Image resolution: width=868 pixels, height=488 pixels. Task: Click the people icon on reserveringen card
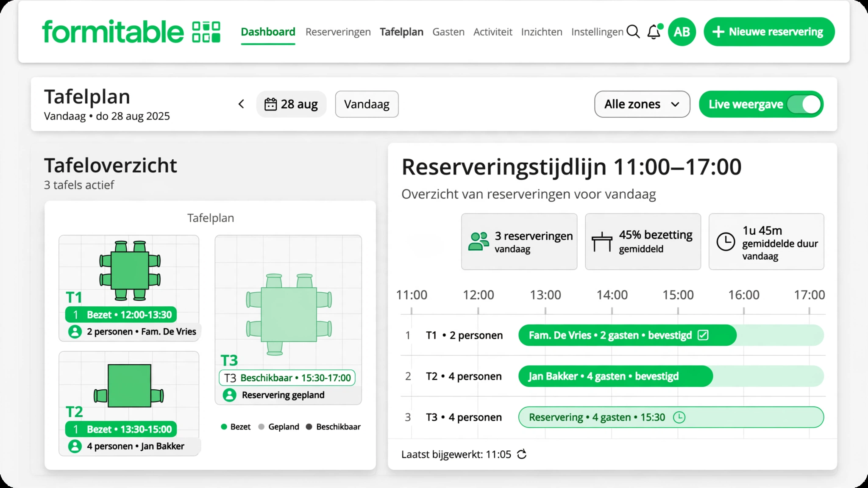click(x=479, y=241)
